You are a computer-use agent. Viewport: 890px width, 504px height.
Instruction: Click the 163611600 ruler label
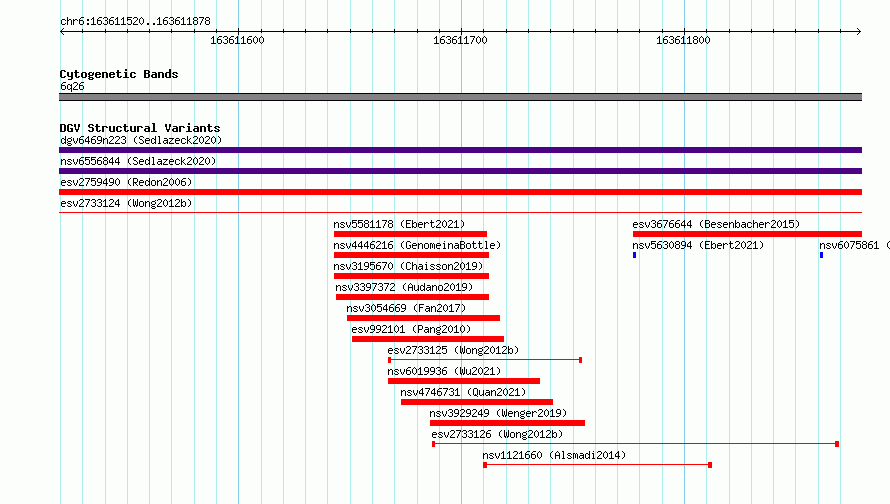tap(237, 40)
